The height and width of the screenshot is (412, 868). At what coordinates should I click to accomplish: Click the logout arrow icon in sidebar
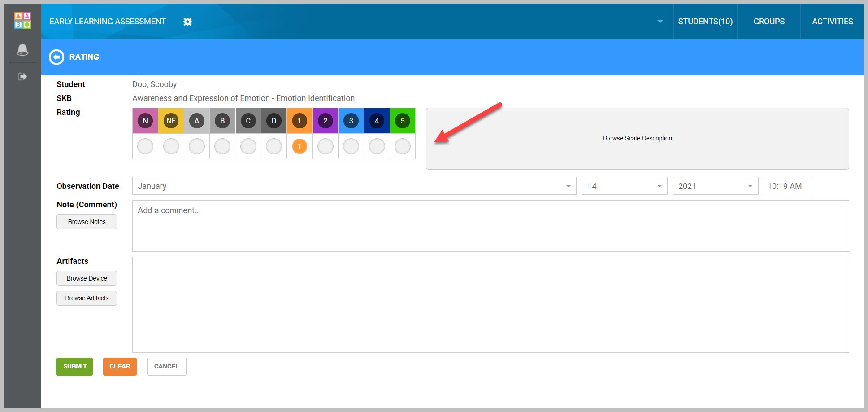[x=22, y=77]
